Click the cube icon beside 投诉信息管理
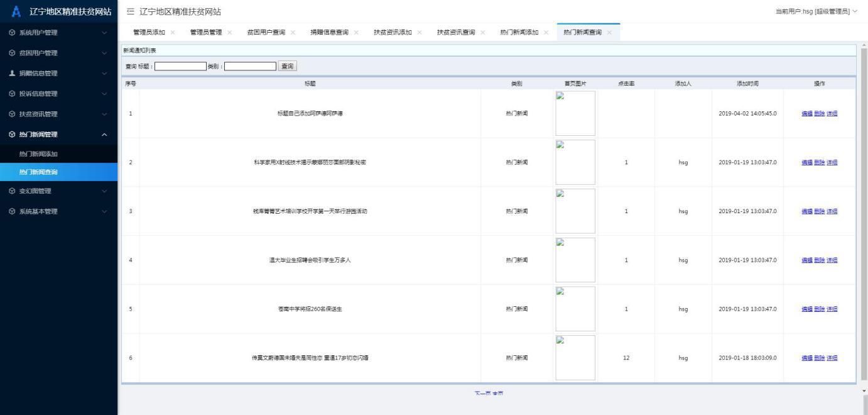Screen dimensions: 868x415 click(x=13, y=94)
